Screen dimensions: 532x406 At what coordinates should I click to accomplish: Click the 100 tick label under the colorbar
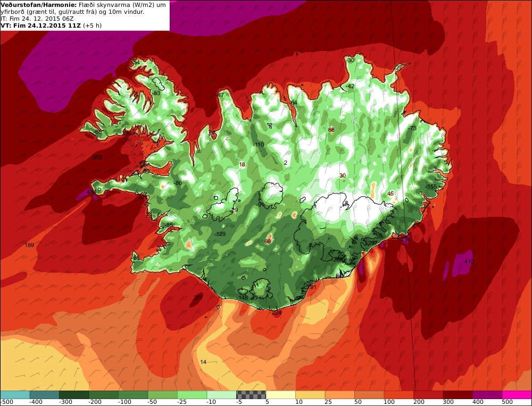point(389,402)
